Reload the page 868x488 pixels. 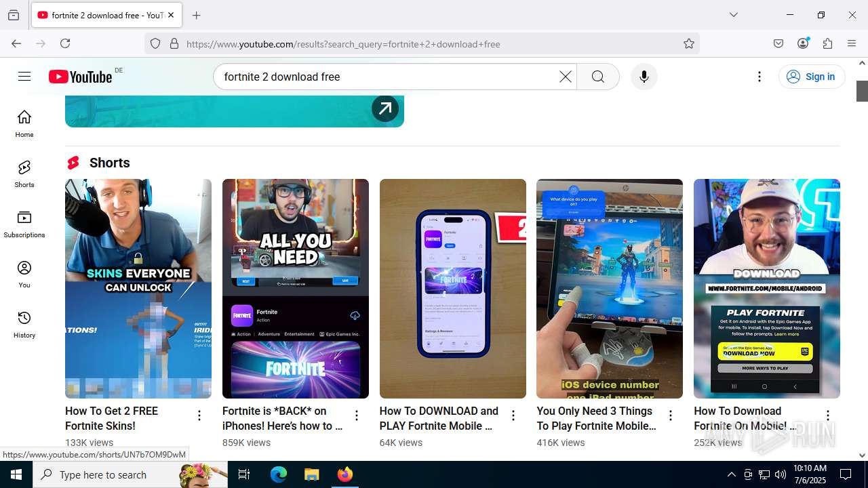tap(65, 43)
